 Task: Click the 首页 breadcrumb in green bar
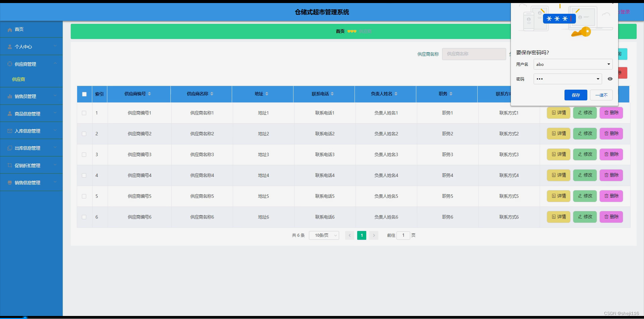click(340, 31)
